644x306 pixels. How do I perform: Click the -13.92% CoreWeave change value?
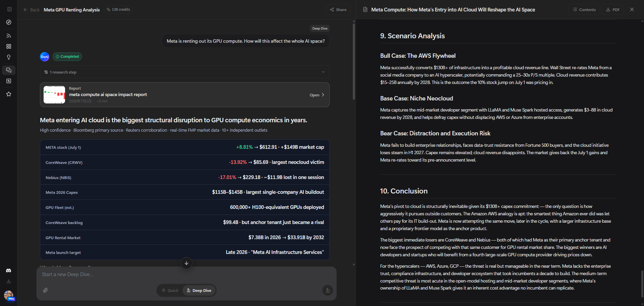[x=238, y=162]
